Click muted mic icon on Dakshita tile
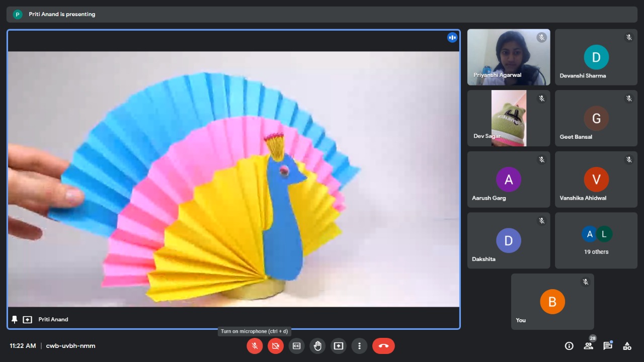644x362 pixels. pos(541,221)
